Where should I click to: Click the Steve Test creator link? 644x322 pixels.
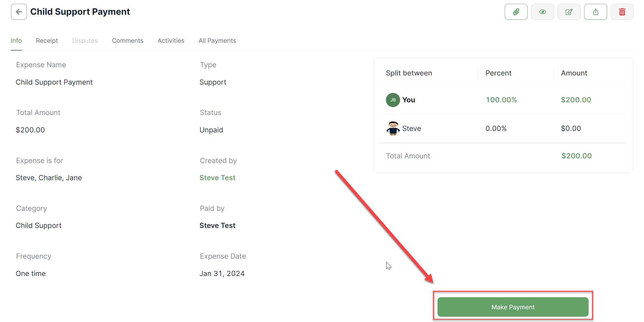click(217, 178)
